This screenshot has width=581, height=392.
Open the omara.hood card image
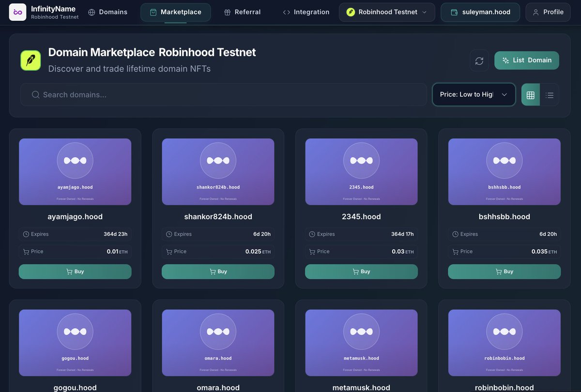coord(218,343)
